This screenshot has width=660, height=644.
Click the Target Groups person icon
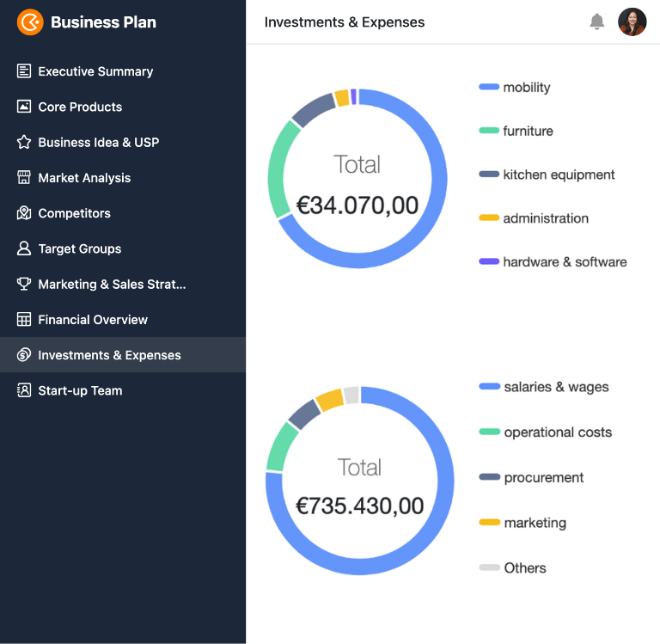coord(24,248)
